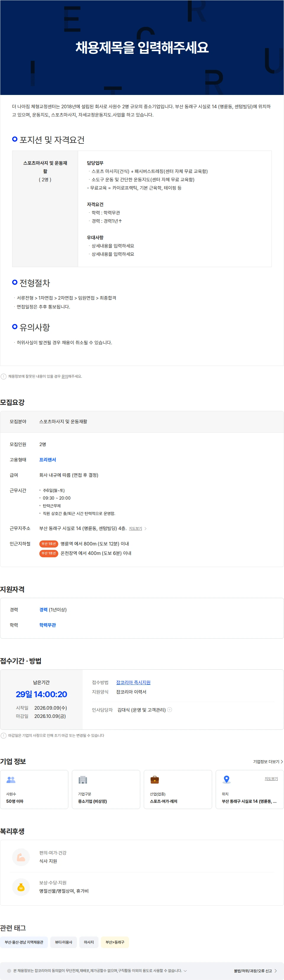Click the 경력 (1년이상) qualification text

53,609
